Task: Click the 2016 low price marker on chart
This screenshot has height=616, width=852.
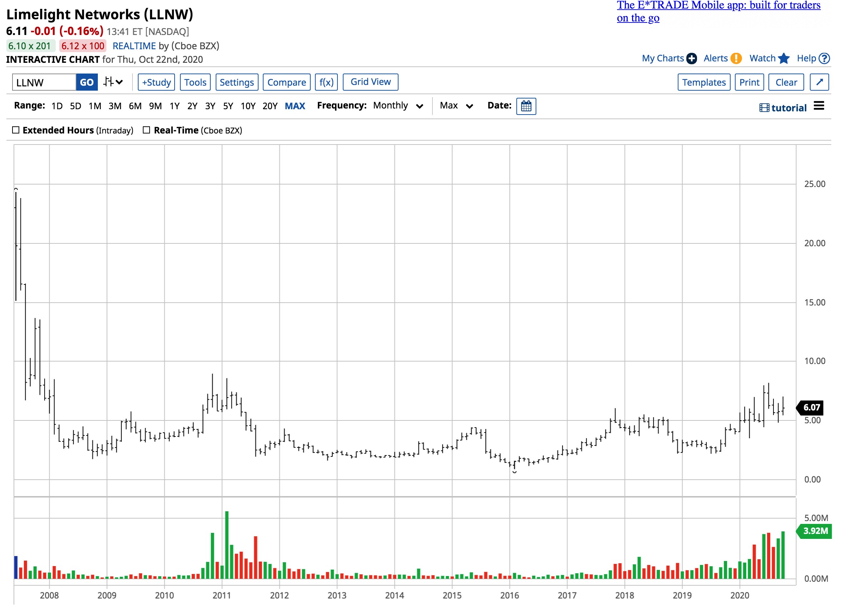Action: 514,471
